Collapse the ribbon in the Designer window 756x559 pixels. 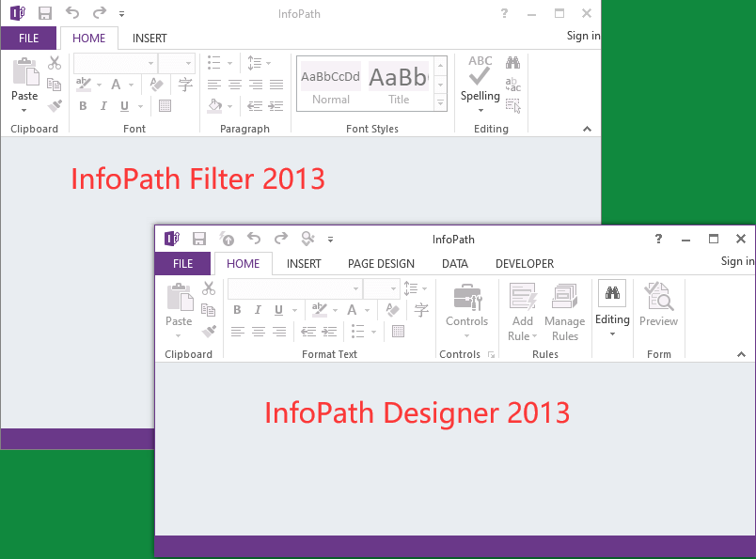[741, 355]
